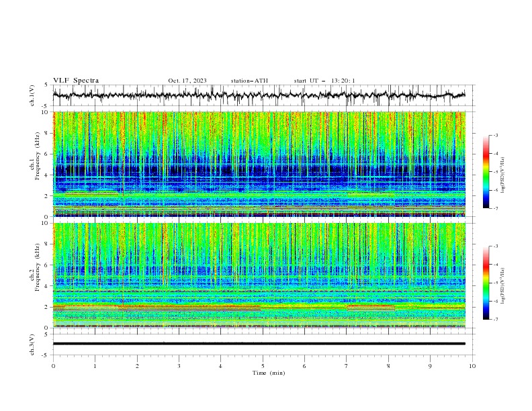Click the ch.1 'Frequency (kHz)' axis label
532x411 pixels.
pos(37,155)
